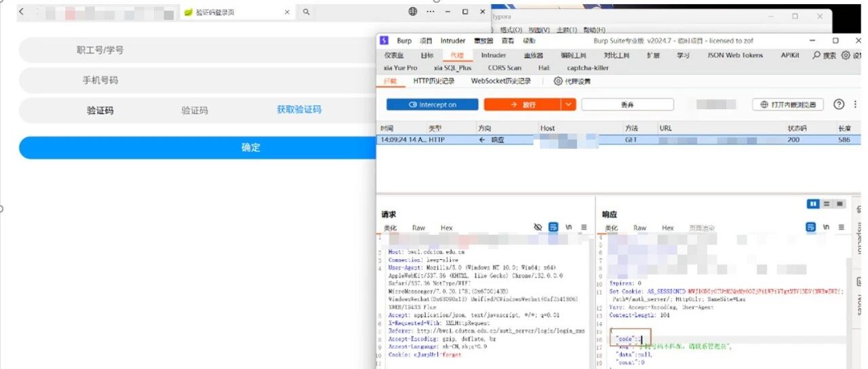The height and width of the screenshot is (369, 868).
Task: Open request panel hamburger menu
Action: 583,227
